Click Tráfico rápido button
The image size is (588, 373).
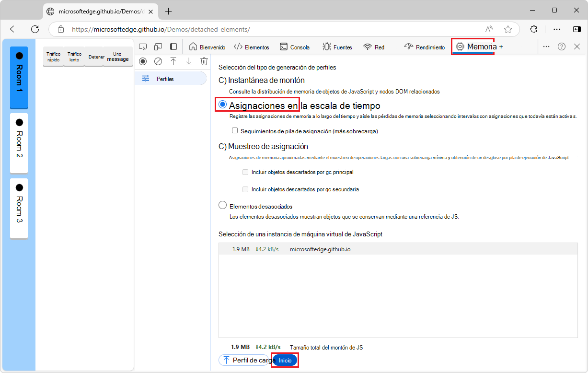click(53, 57)
